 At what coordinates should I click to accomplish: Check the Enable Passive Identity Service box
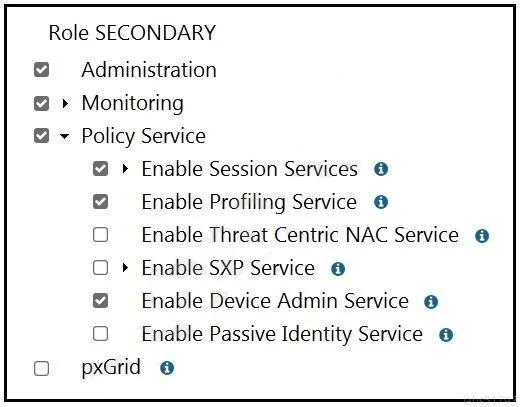pyautogui.click(x=100, y=334)
